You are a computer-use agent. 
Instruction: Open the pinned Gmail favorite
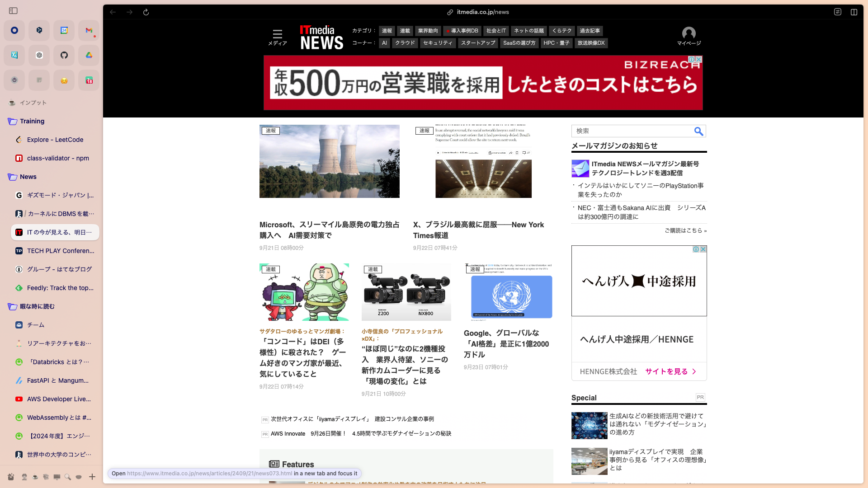click(89, 30)
